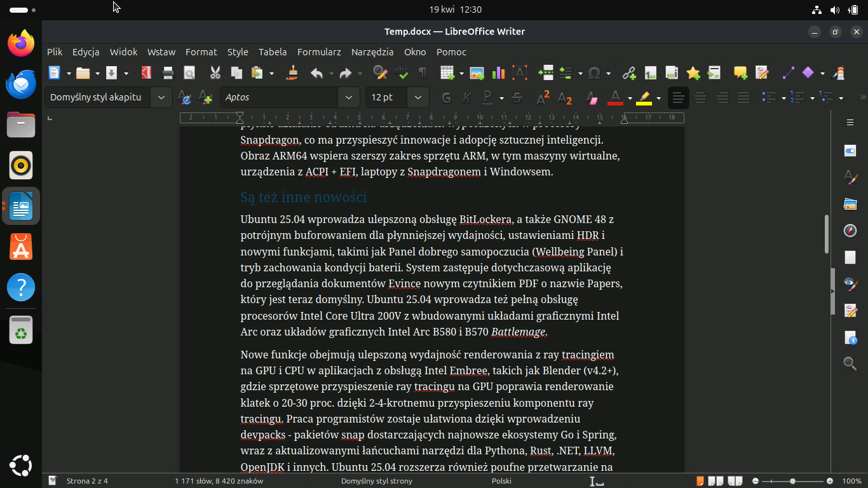Open the Tabela menu
868x488 pixels.
(273, 52)
